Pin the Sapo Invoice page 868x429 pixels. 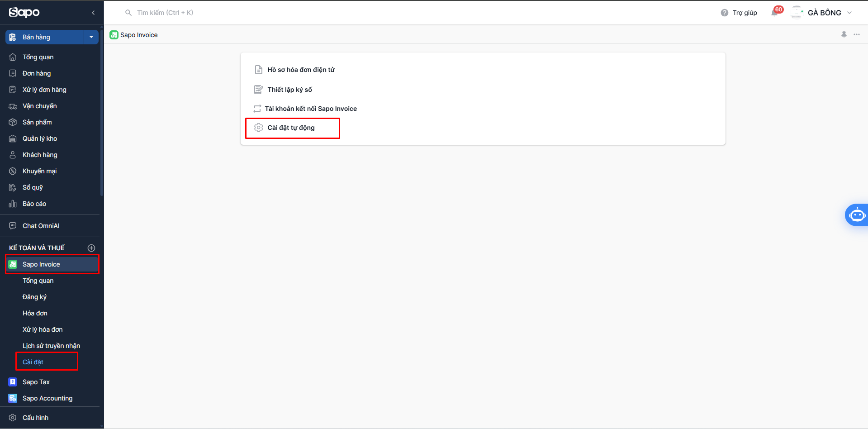[844, 34]
